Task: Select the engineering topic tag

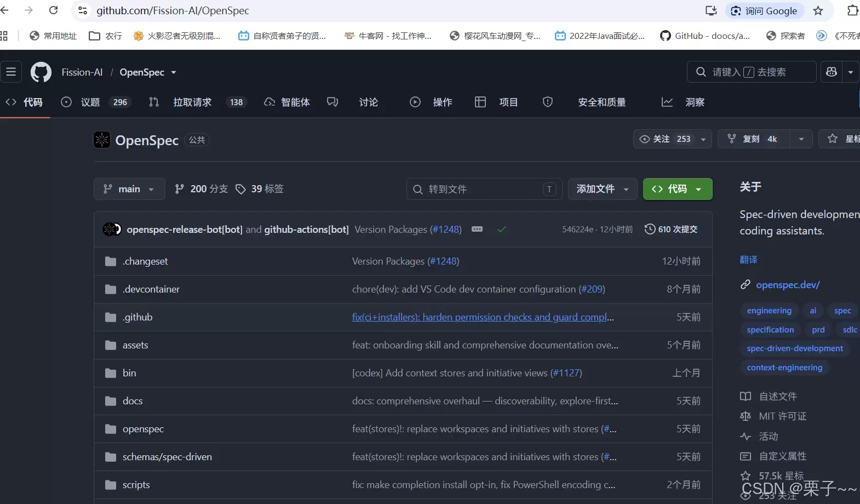Action: (769, 311)
